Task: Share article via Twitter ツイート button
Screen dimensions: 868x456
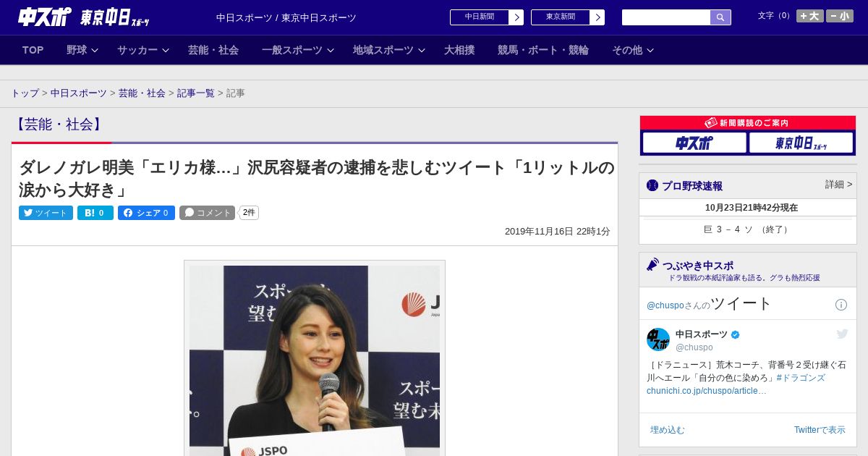Action: click(46, 213)
